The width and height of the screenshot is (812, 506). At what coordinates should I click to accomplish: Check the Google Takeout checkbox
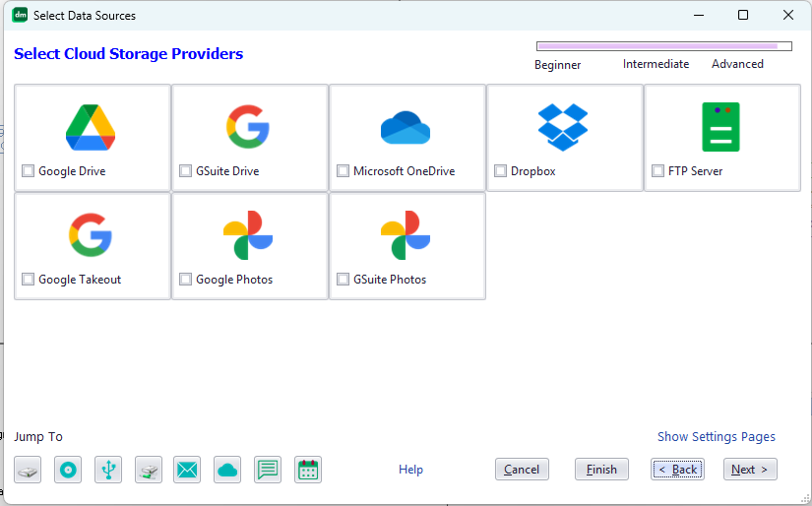28,280
